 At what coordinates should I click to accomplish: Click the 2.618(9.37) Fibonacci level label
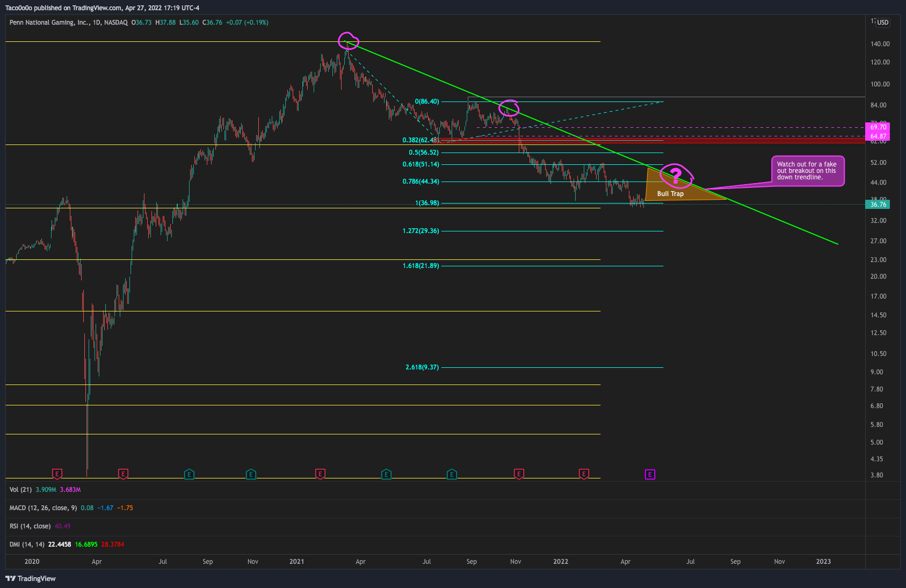[x=422, y=367]
